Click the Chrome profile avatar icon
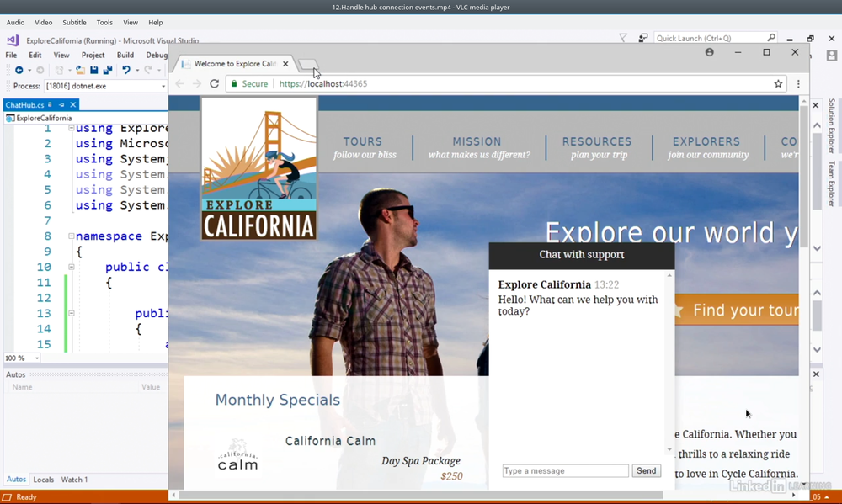Screen dimensions: 842x504 click(x=709, y=52)
